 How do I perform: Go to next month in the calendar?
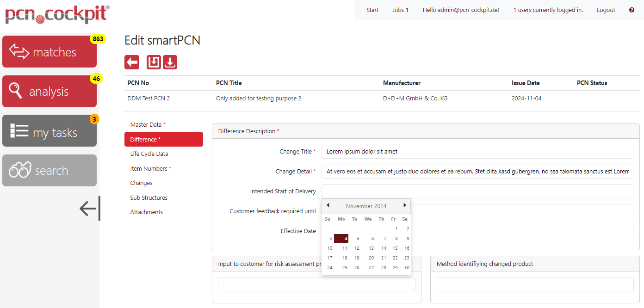[x=404, y=205]
